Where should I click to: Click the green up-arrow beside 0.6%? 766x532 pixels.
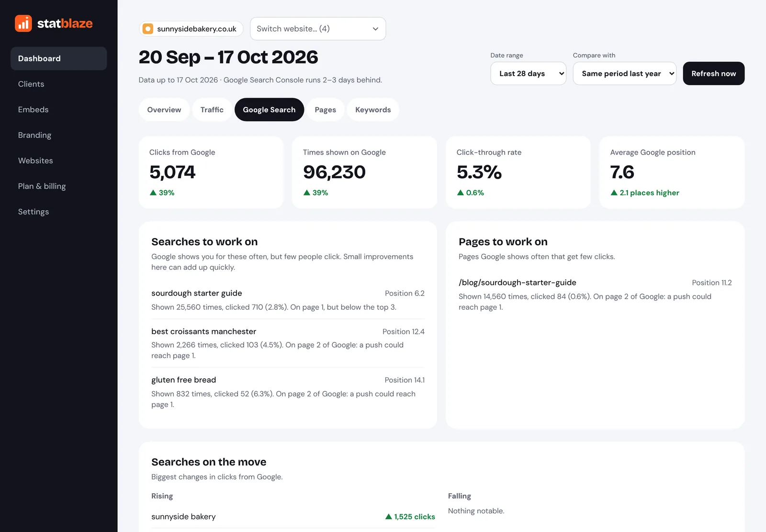[x=461, y=192]
